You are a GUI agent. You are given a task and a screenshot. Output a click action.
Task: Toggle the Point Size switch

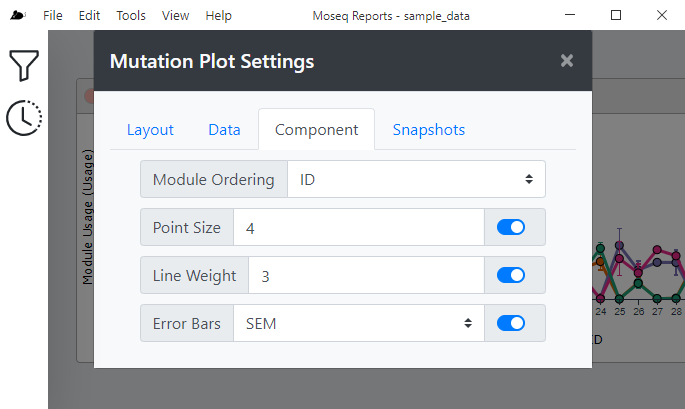(x=511, y=227)
